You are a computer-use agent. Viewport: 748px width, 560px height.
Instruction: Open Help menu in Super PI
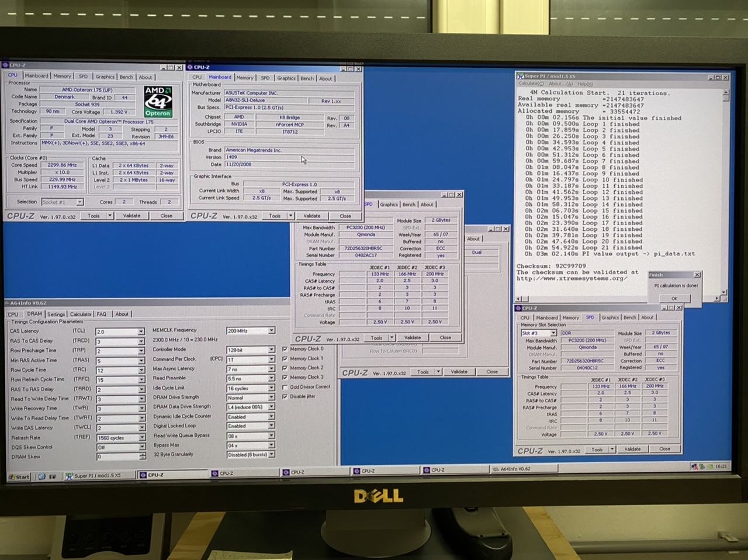click(585, 84)
